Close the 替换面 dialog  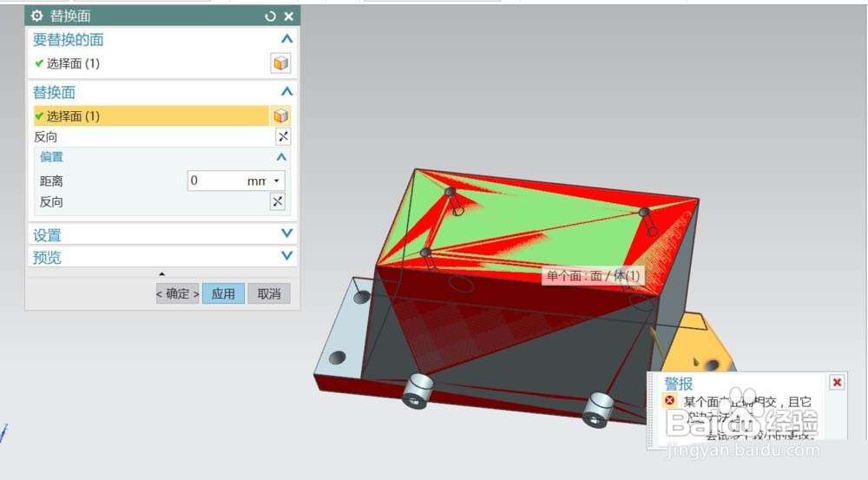[289, 16]
